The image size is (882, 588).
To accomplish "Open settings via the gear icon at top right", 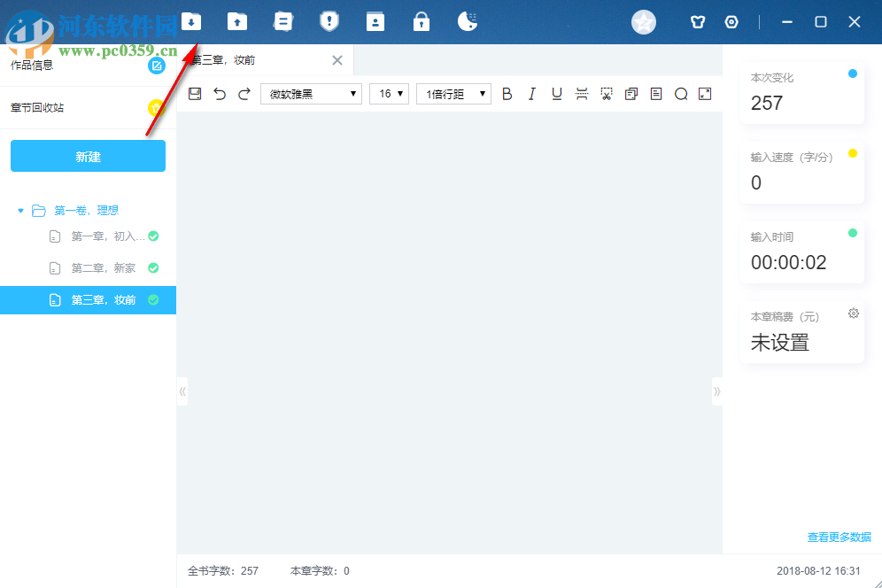I will pos(731,21).
